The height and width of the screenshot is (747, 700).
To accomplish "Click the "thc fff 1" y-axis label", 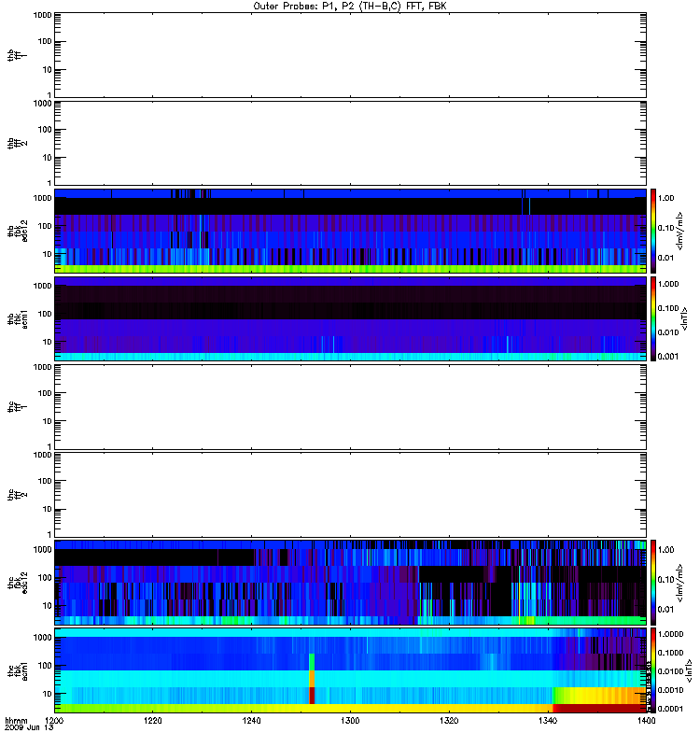I will click(17, 407).
